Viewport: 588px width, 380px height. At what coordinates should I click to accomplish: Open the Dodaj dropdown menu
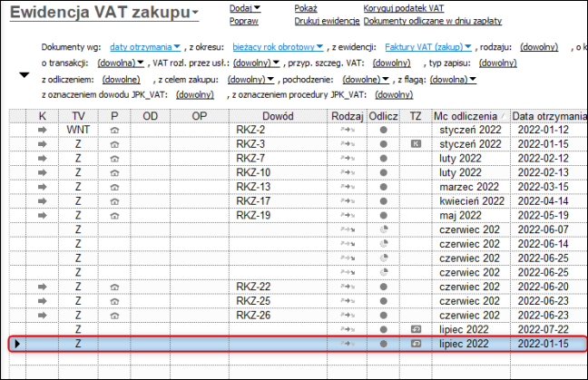[x=257, y=8]
